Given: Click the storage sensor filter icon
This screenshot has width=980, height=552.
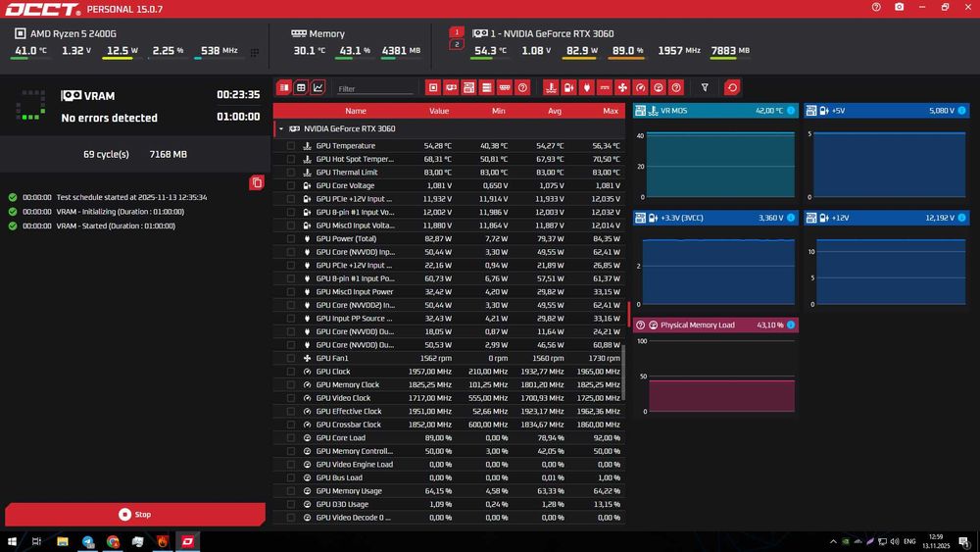Looking at the screenshot, I should (x=486, y=87).
